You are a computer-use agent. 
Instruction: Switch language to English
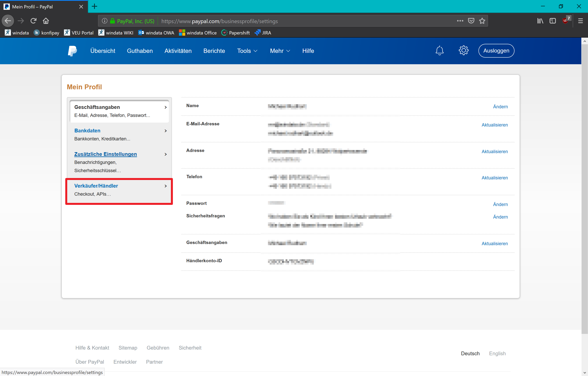(497, 353)
